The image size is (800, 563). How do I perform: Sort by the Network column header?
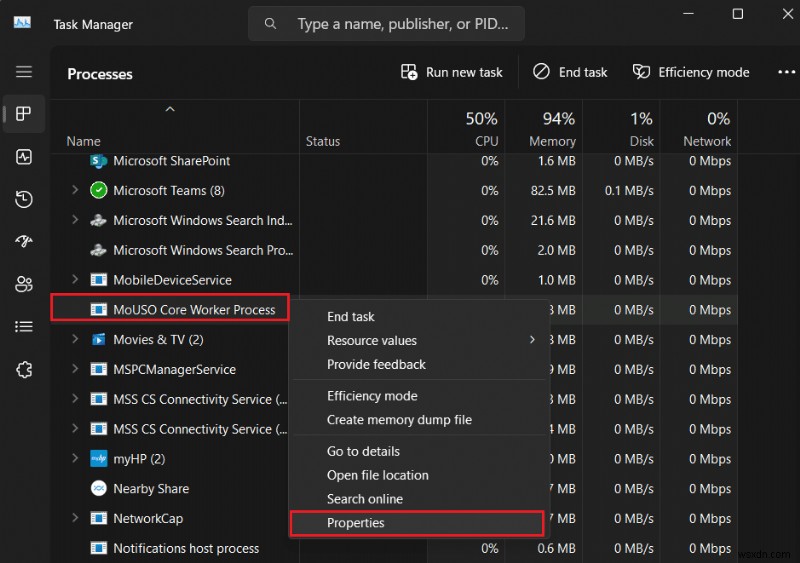699,127
